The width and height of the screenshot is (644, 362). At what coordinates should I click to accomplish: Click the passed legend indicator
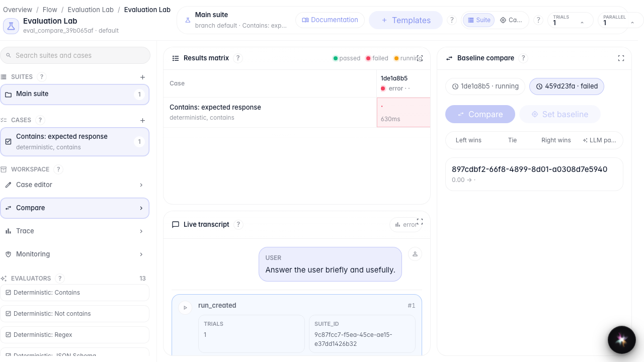click(x=347, y=58)
